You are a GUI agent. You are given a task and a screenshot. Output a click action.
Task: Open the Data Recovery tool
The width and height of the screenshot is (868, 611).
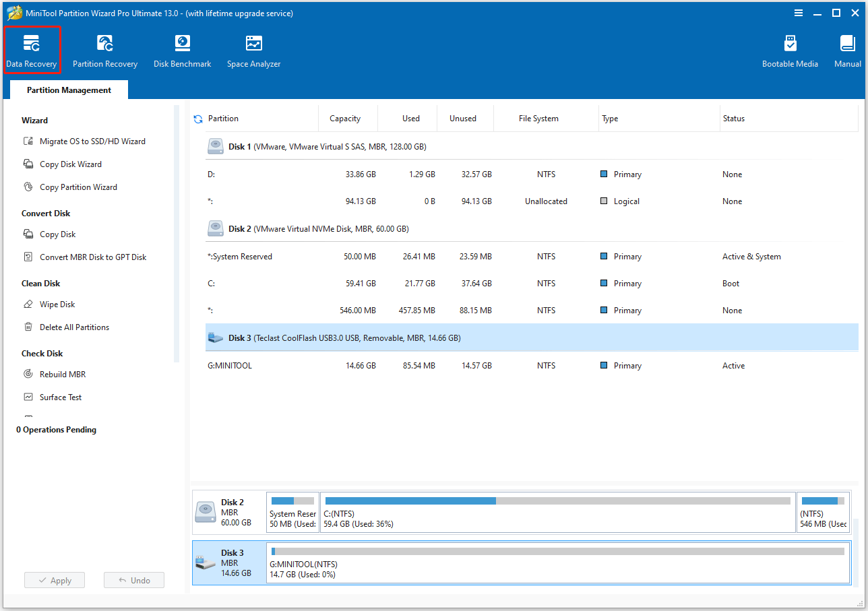(x=32, y=51)
